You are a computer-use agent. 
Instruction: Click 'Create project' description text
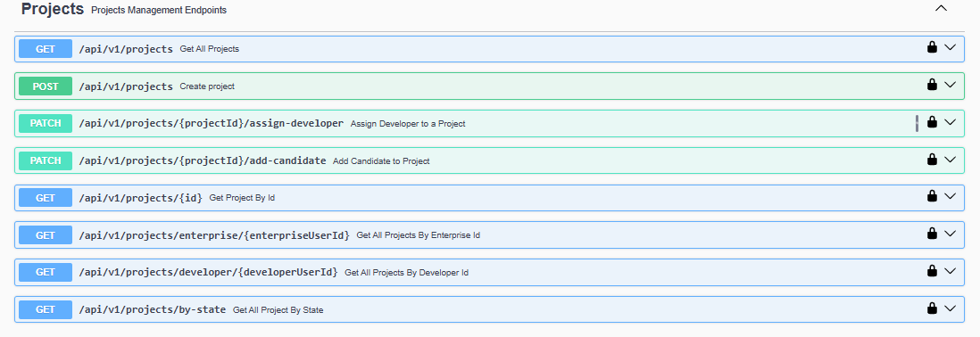pos(207,86)
